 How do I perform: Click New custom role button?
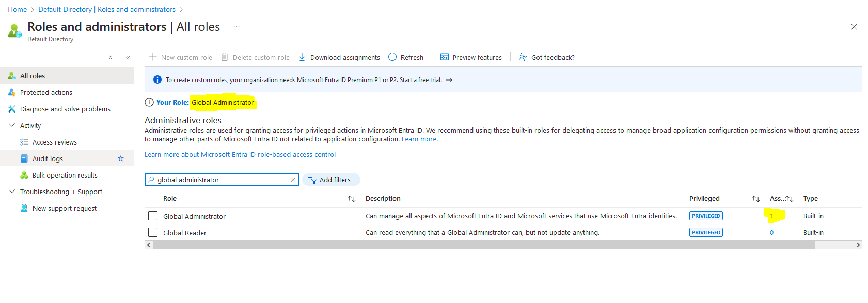pyautogui.click(x=181, y=57)
